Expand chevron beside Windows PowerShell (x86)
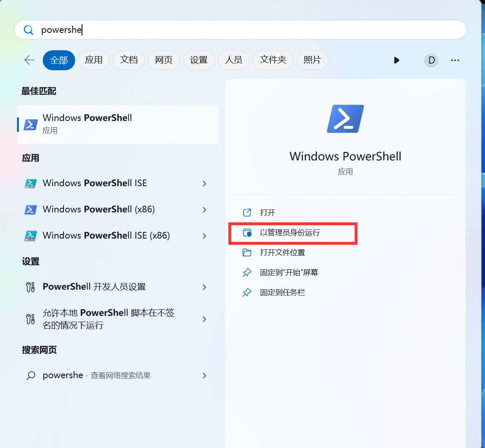This screenshot has width=485, height=448. pyautogui.click(x=204, y=210)
